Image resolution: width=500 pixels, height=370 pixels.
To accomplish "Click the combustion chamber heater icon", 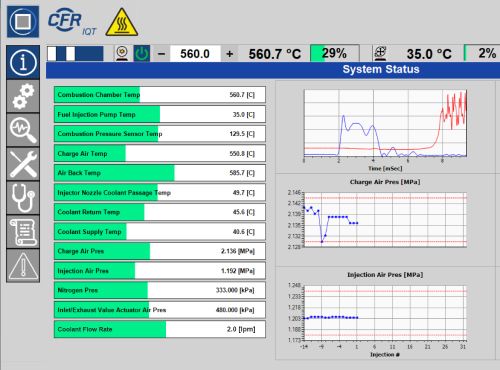I will pos(122,53).
